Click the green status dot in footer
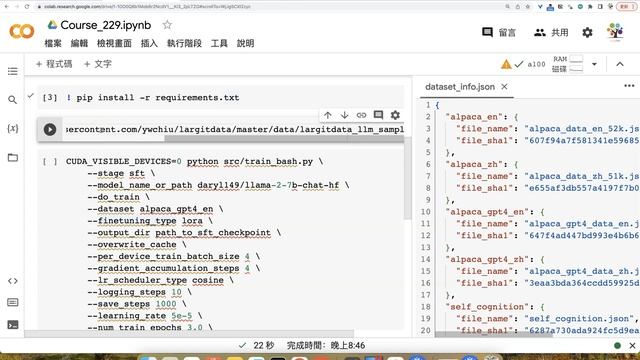Viewport: 640px width, 360px height. pyautogui.click(x=618, y=346)
